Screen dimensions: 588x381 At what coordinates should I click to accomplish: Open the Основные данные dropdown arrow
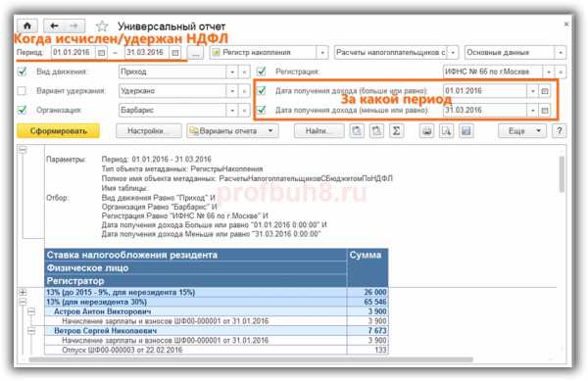click(561, 53)
